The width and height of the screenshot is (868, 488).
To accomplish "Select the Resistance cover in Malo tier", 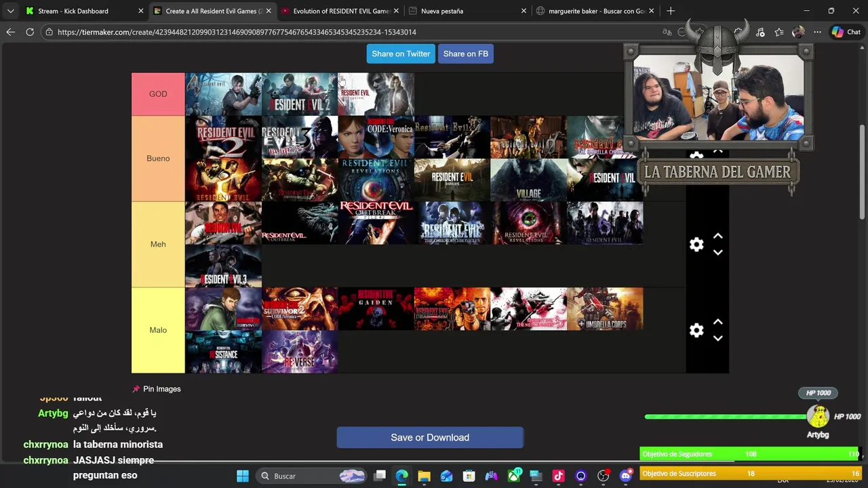I will [x=223, y=351].
